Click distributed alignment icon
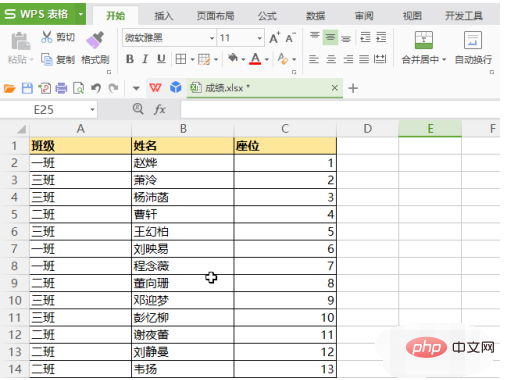This screenshot has width=505, height=380. 380,59
